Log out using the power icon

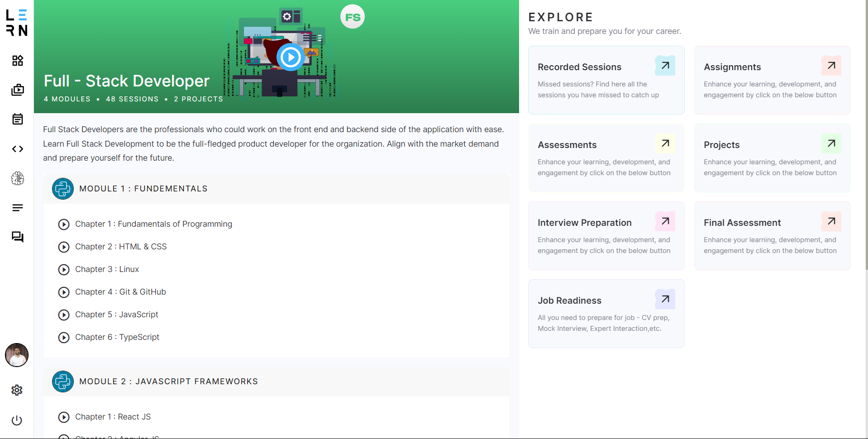point(17,420)
